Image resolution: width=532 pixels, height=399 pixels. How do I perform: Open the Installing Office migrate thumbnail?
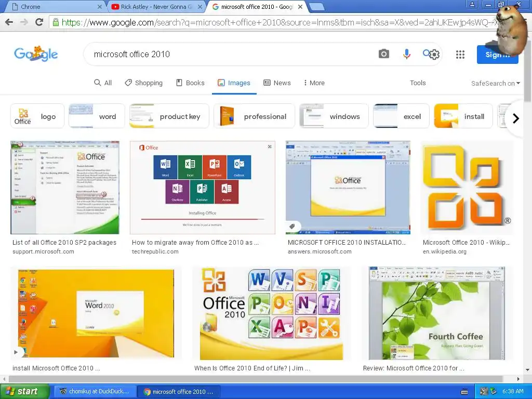(x=203, y=187)
